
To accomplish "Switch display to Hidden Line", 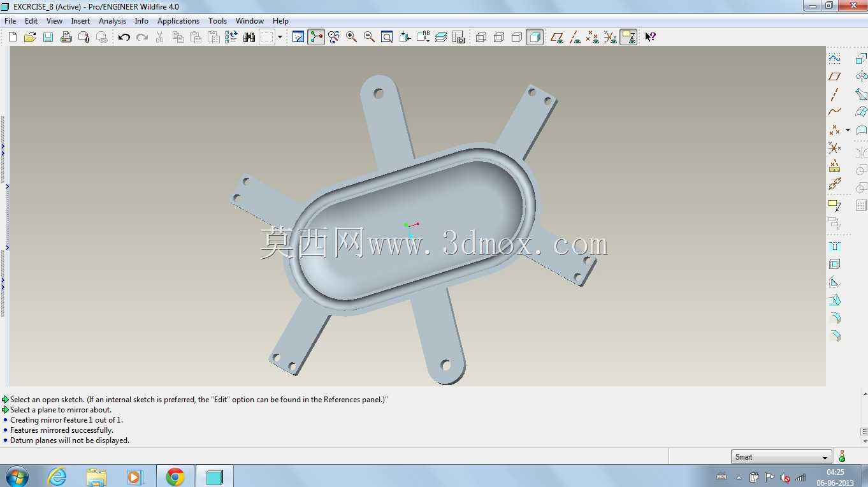I will (499, 37).
